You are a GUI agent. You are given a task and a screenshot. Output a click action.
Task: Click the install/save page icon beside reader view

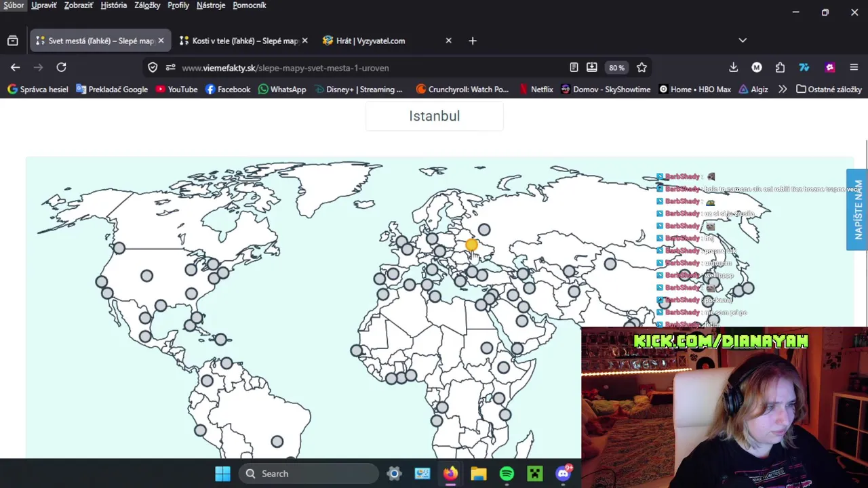point(592,67)
